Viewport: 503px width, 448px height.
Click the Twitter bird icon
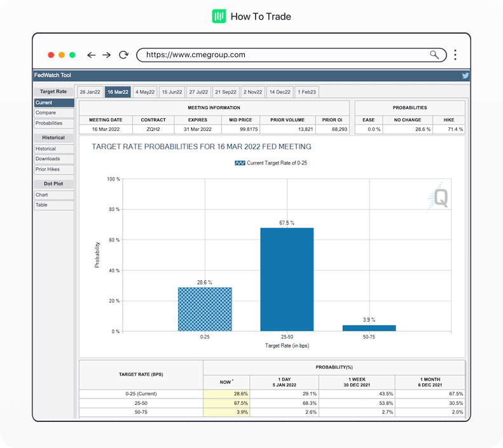tap(465, 76)
